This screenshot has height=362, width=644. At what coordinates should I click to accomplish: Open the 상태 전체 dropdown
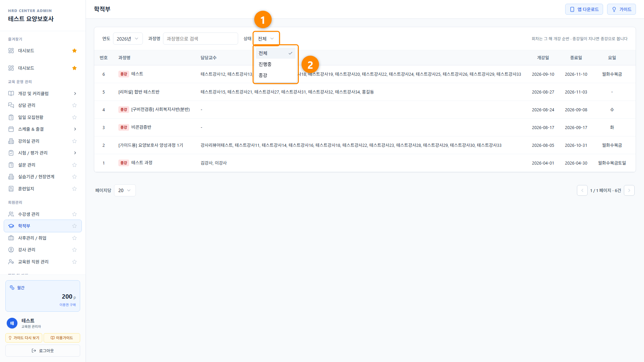(x=266, y=39)
